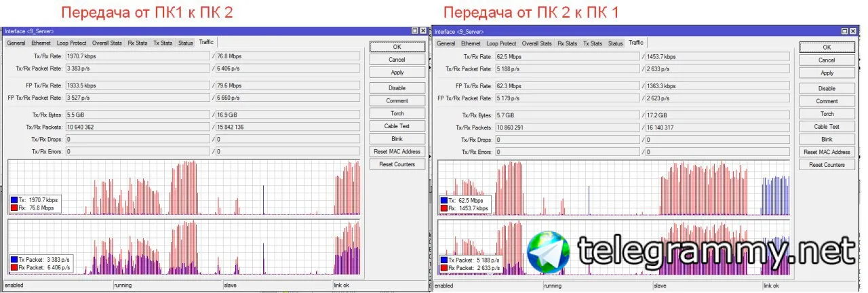
Task: Click Tx Packets field 10 640 362
Action: pos(138,127)
